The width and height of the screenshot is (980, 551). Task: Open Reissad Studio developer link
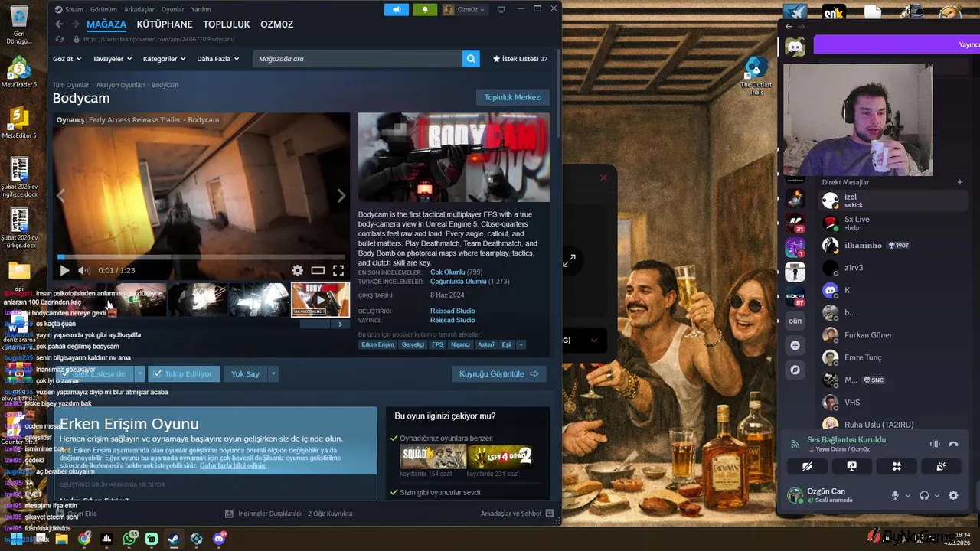tap(452, 311)
